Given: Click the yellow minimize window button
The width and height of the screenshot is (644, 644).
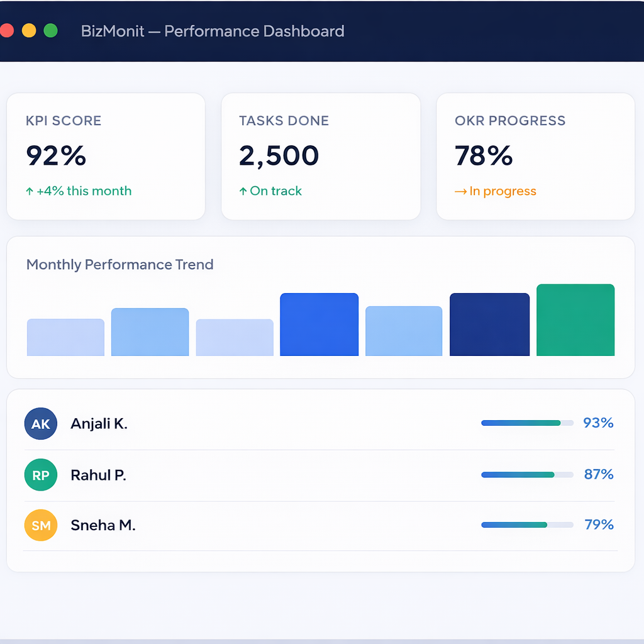Looking at the screenshot, I should click(x=29, y=31).
